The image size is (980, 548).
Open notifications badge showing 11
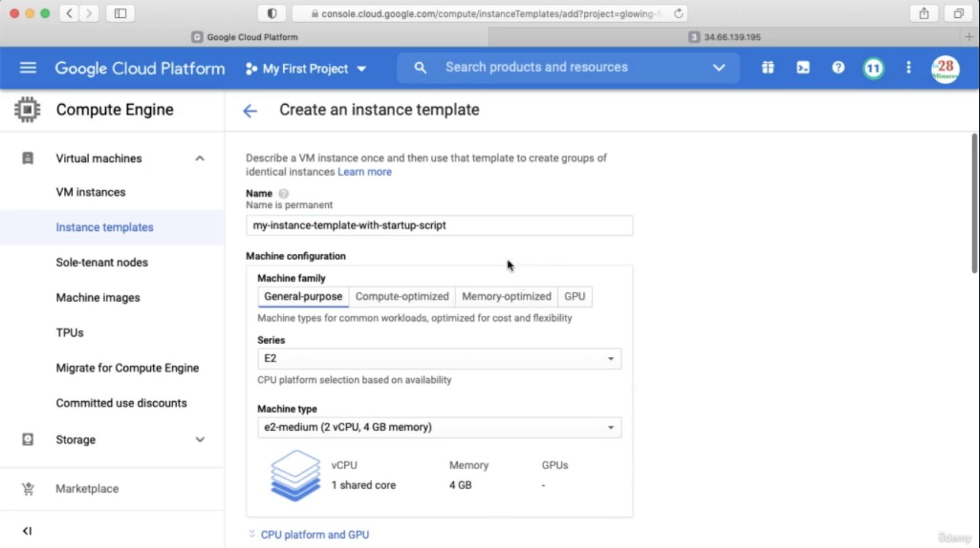pyautogui.click(x=873, y=68)
